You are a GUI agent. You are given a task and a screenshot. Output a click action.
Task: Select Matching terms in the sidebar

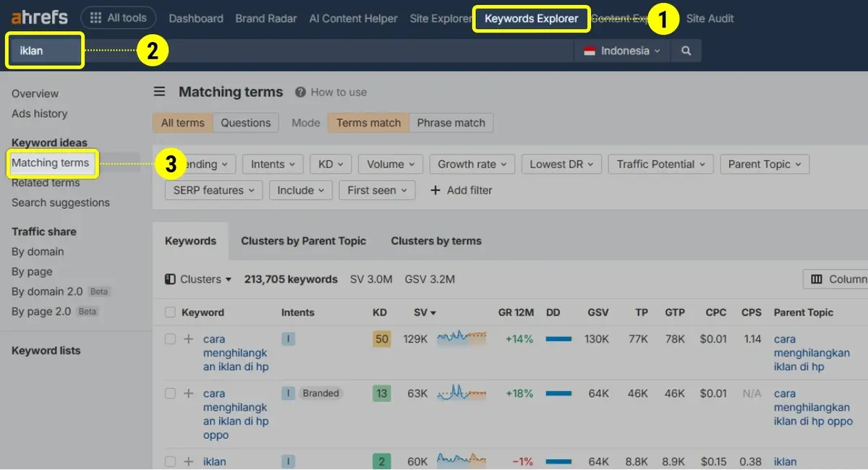point(50,163)
